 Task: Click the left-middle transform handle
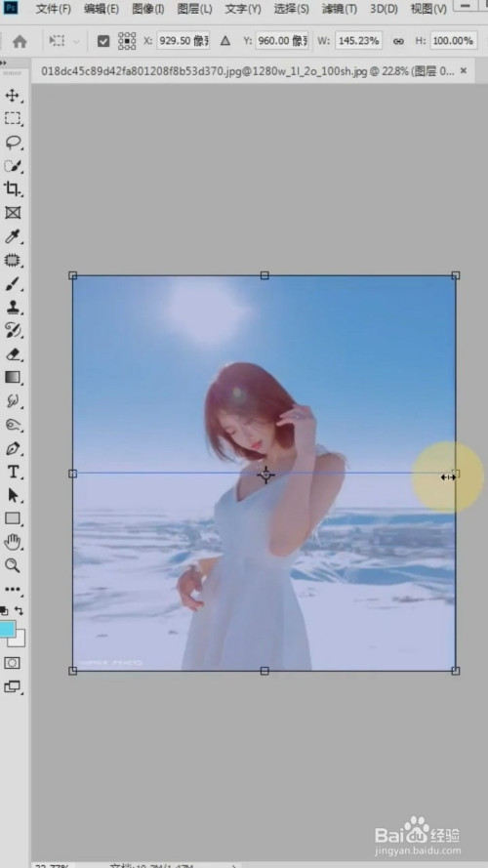coord(72,474)
